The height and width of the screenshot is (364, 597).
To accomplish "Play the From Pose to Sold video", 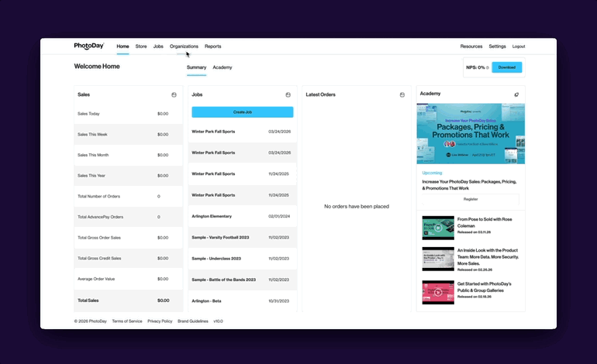I will pyautogui.click(x=438, y=228).
